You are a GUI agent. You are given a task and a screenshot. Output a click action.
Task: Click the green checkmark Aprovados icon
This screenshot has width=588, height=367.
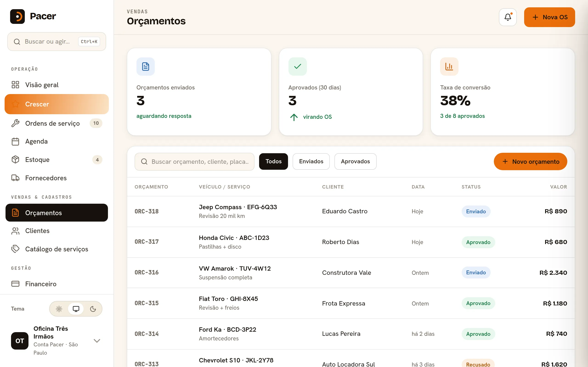click(x=297, y=67)
